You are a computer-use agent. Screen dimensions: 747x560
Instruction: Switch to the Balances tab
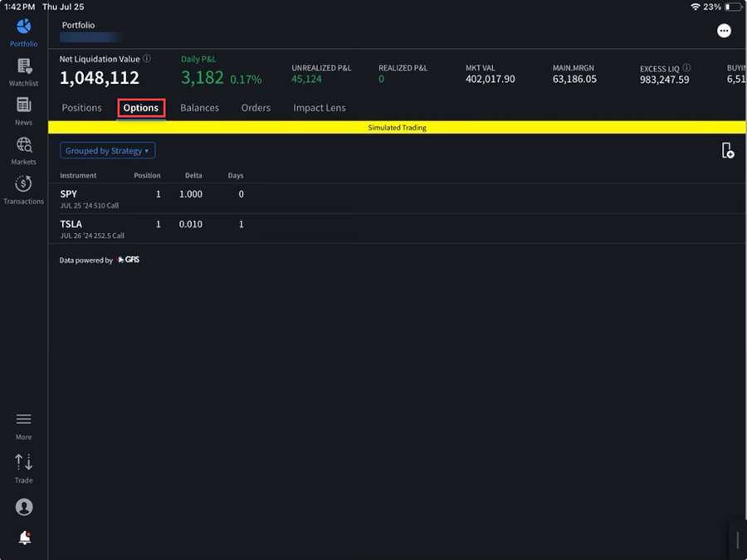click(199, 108)
